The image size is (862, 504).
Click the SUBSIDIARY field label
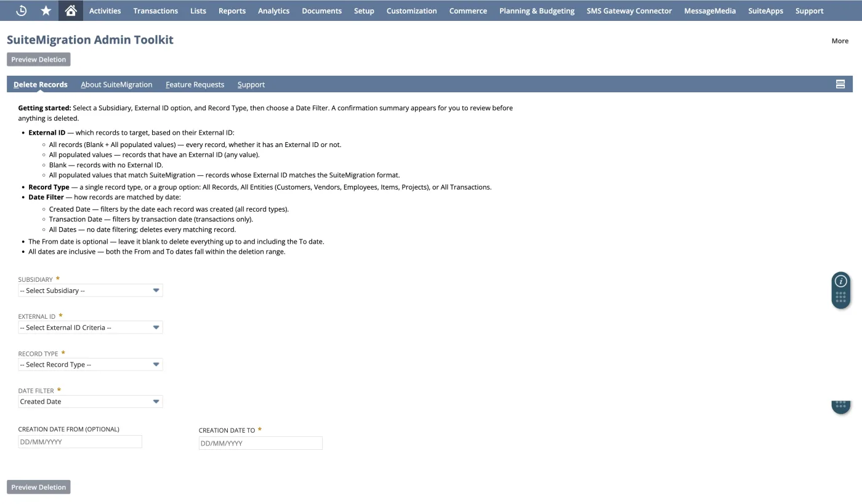pos(36,279)
